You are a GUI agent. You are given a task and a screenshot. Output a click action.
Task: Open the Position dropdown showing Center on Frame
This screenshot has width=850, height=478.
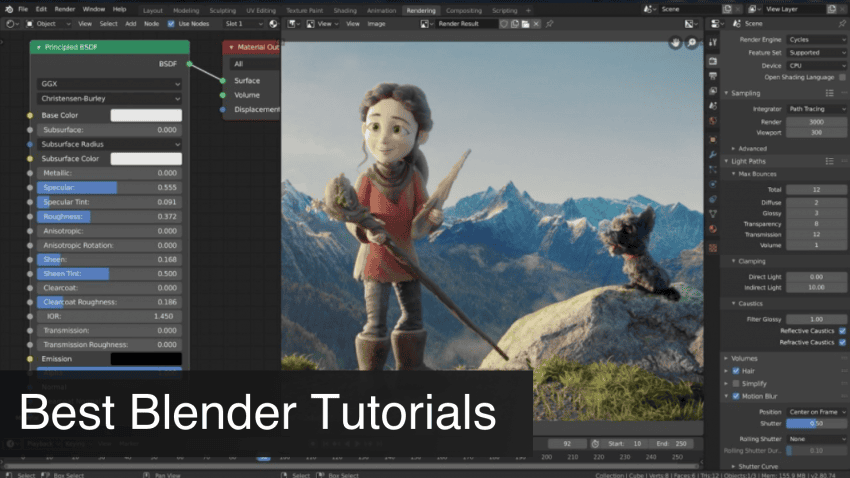tap(816, 412)
